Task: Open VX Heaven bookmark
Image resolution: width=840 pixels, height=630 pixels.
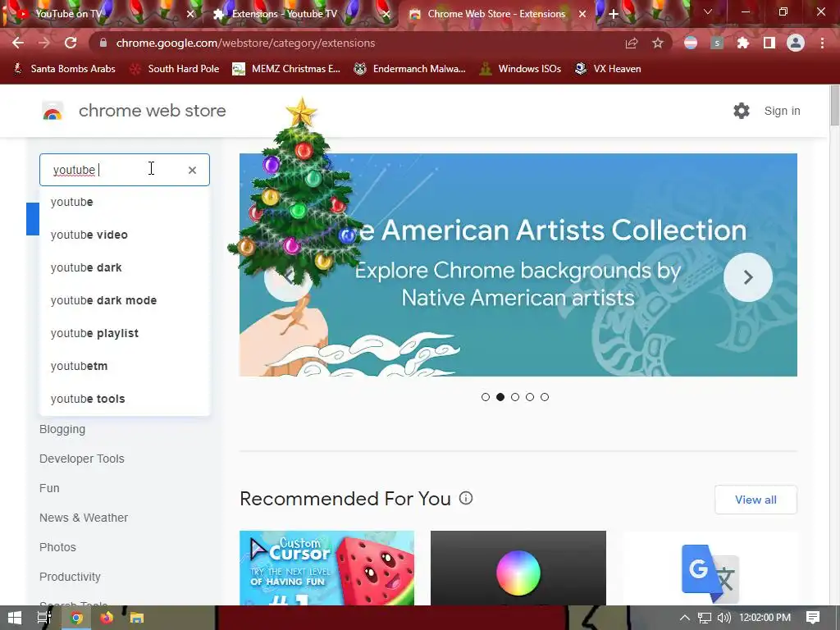Action: click(x=608, y=69)
